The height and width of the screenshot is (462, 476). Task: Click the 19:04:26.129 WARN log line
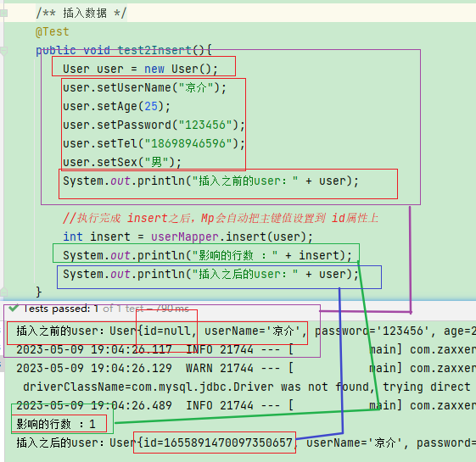(246, 368)
